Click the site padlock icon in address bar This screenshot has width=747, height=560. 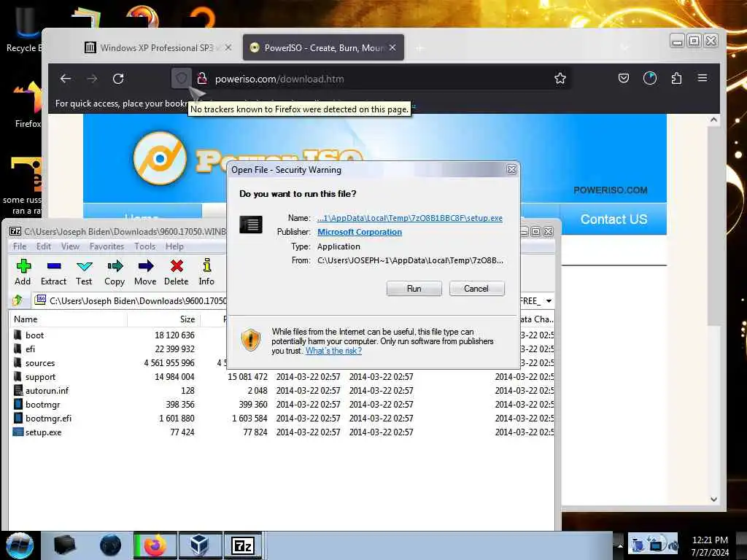(x=202, y=79)
